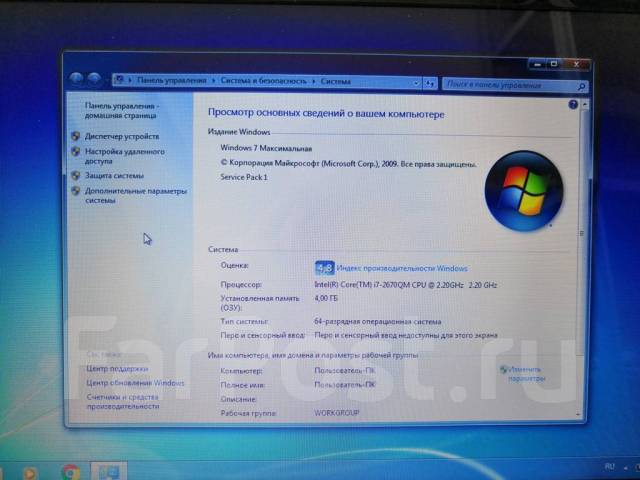Select Панель управления in breadcrumb
640x480 pixels.
pyautogui.click(x=171, y=80)
